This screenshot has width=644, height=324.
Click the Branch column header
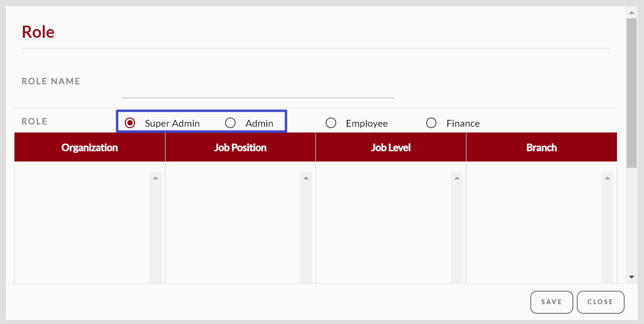(541, 147)
